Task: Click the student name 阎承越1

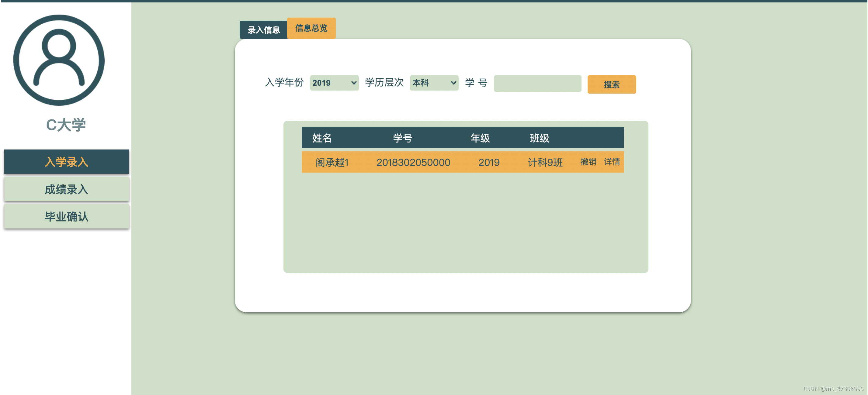Action: [x=332, y=162]
